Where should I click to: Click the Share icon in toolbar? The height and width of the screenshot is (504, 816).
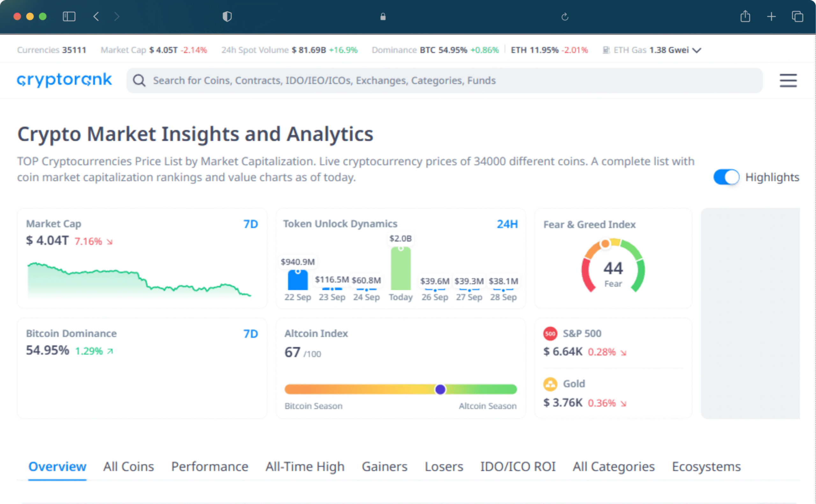(x=745, y=16)
